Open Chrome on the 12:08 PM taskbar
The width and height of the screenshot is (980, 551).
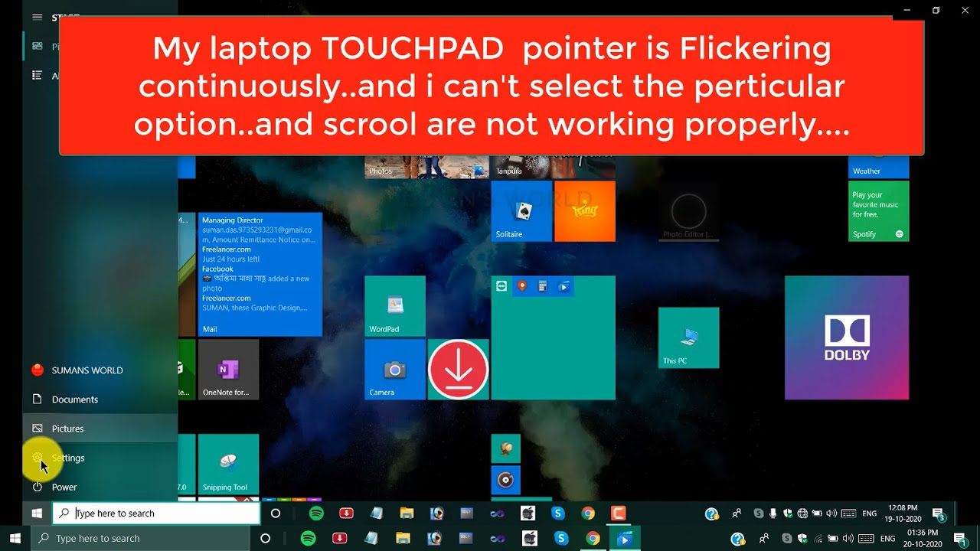588,514
